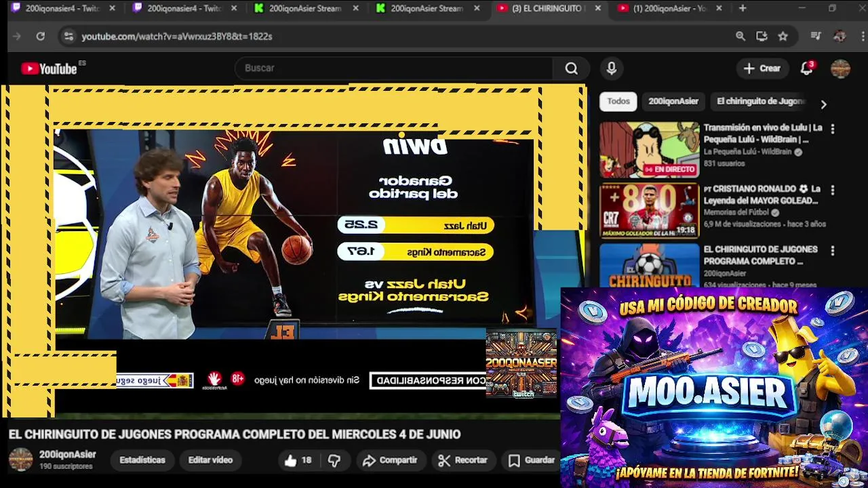Click Compartir to share the video
The image size is (868, 488).
click(x=390, y=460)
